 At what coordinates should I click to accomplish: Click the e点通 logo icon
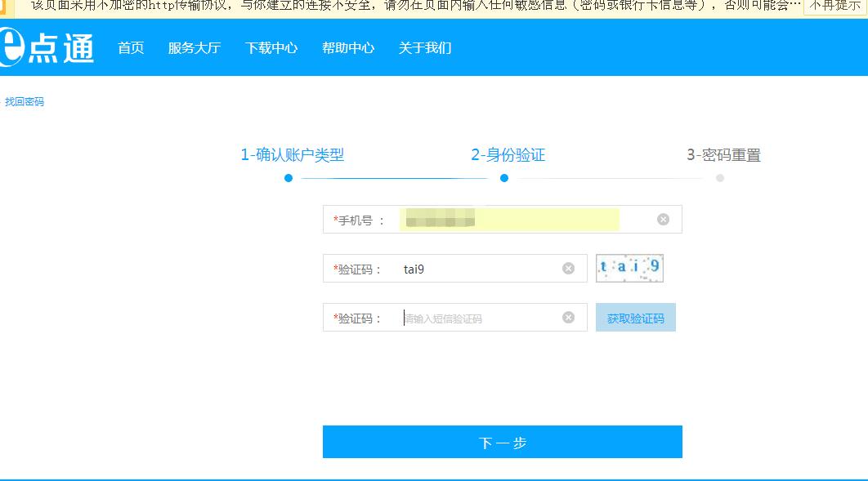pos(14,47)
